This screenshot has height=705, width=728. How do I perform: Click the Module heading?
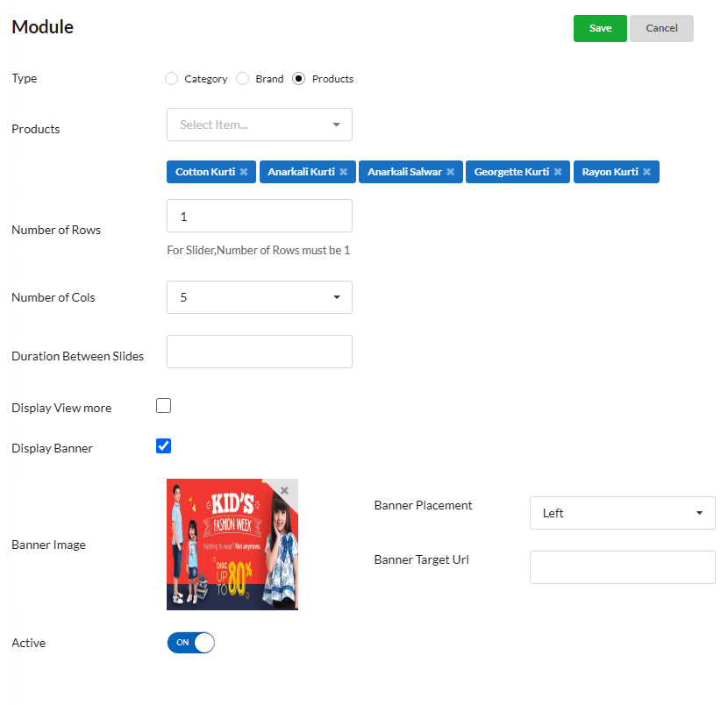[x=43, y=27]
